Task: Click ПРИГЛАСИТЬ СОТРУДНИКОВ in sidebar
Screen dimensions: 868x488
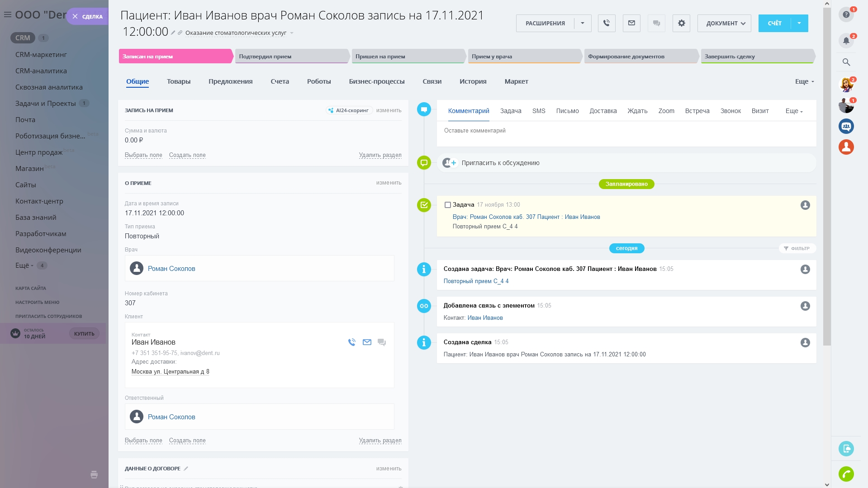Action: (x=49, y=316)
